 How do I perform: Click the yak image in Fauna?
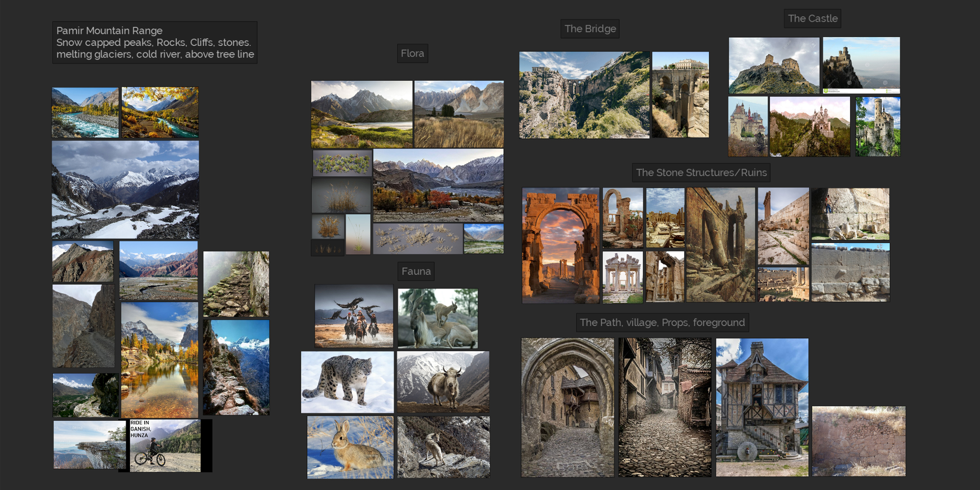[x=443, y=382]
